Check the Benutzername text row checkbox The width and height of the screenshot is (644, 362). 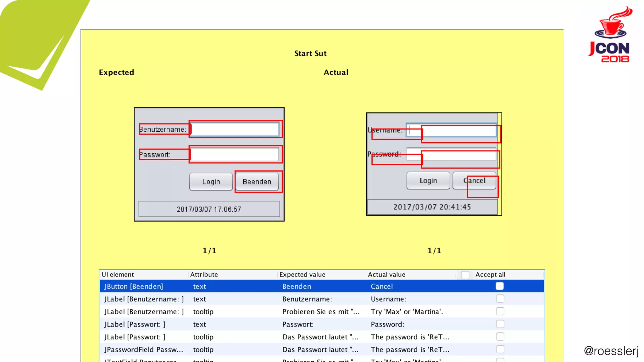[500, 299]
